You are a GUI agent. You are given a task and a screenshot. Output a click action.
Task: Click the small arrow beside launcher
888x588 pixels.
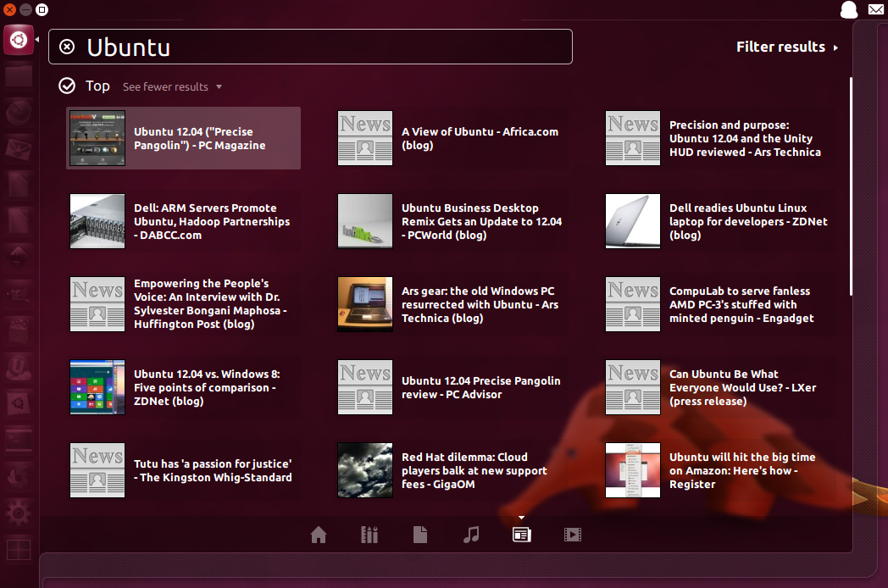tap(37, 39)
